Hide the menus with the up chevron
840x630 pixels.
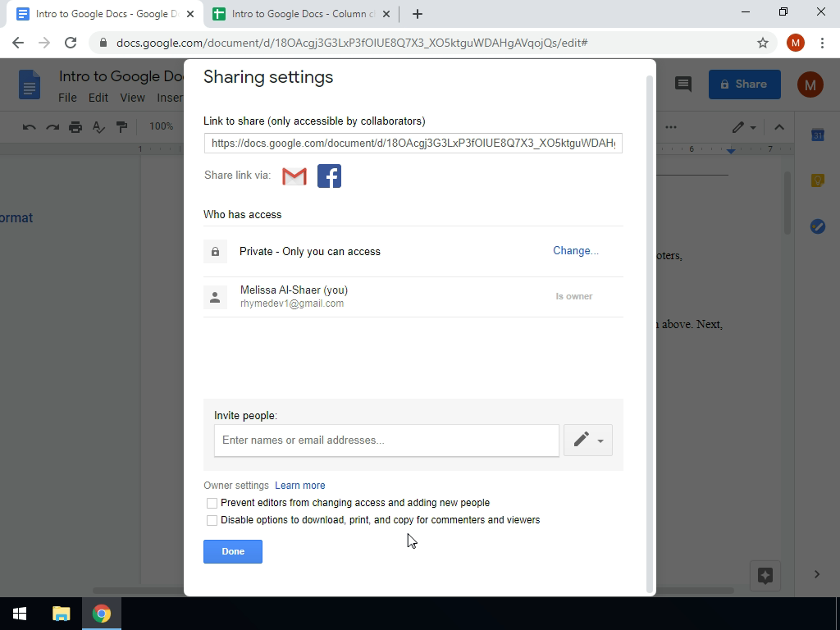779,127
